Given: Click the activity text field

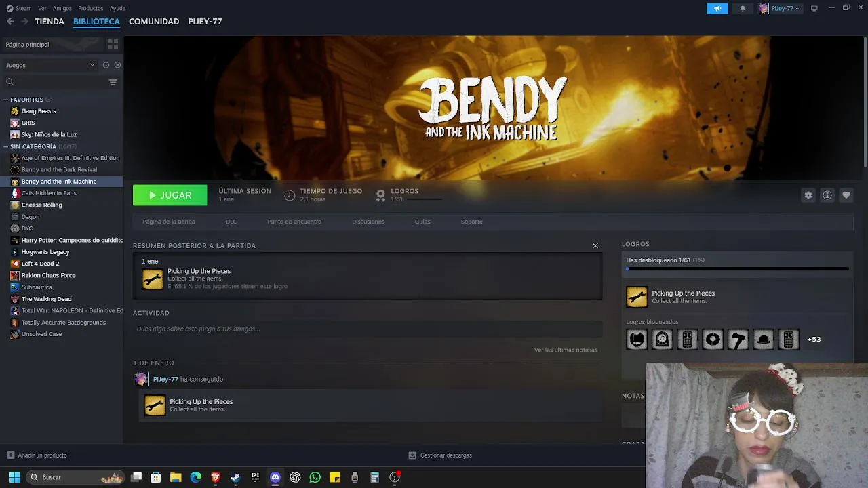Looking at the screenshot, I should click(368, 329).
